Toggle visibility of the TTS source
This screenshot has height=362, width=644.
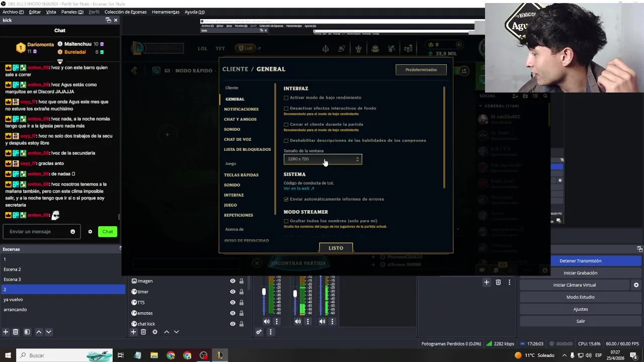tap(232, 303)
